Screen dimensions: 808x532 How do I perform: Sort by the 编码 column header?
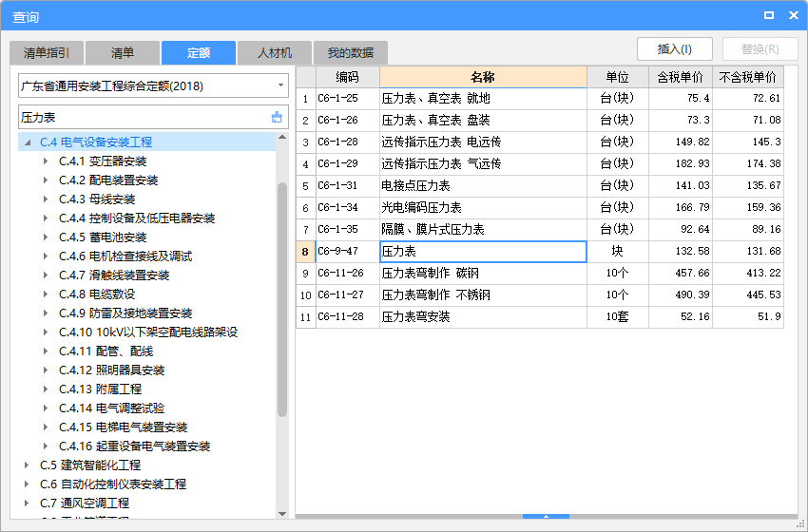tap(348, 77)
